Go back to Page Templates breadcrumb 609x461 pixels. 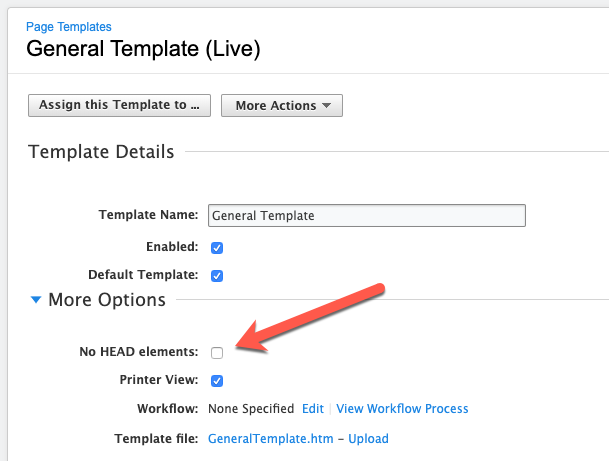point(69,27)
